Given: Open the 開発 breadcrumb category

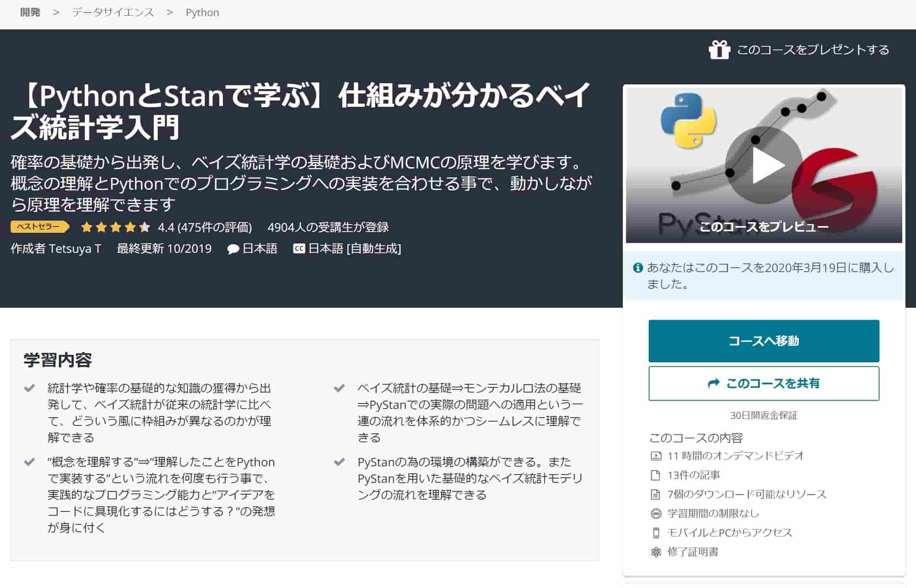Looking at the screenshot, I should pos(30,13).
